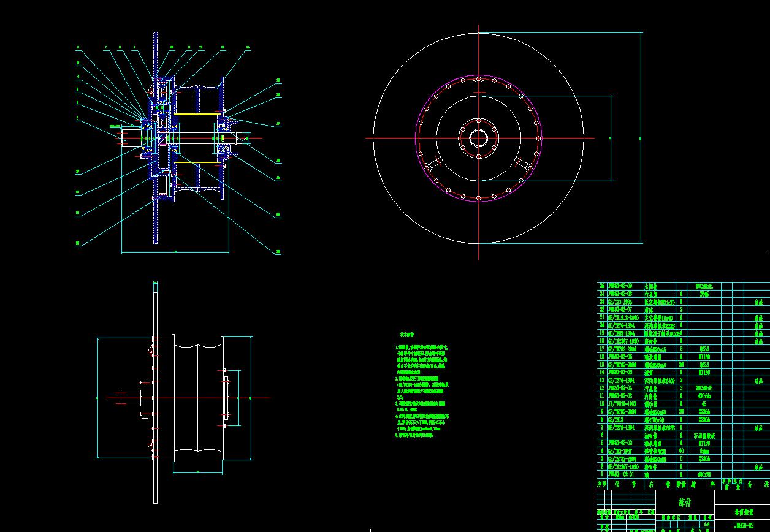Click 成品 remark in parts row 13
Viewport: 770px width, 532px height.
[x=758, y=381]
